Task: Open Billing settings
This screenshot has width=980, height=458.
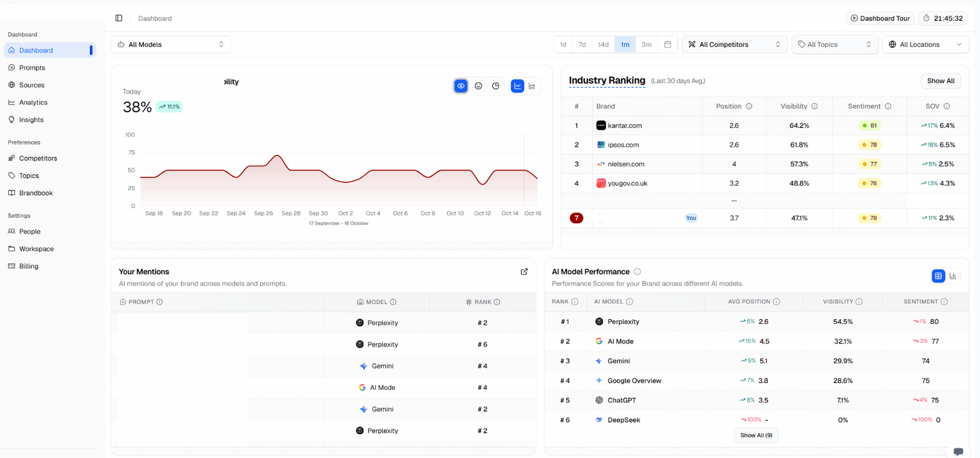Action: 50,266
